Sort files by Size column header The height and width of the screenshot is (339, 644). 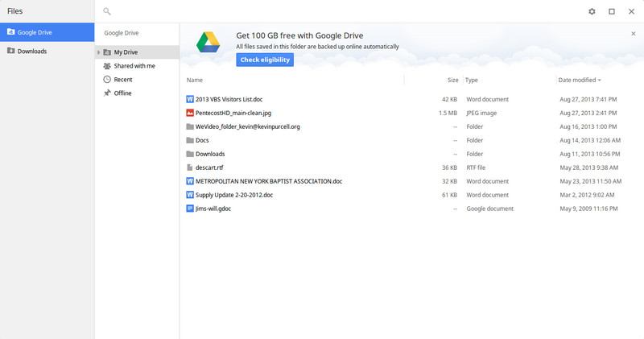(x=452, y=81)
